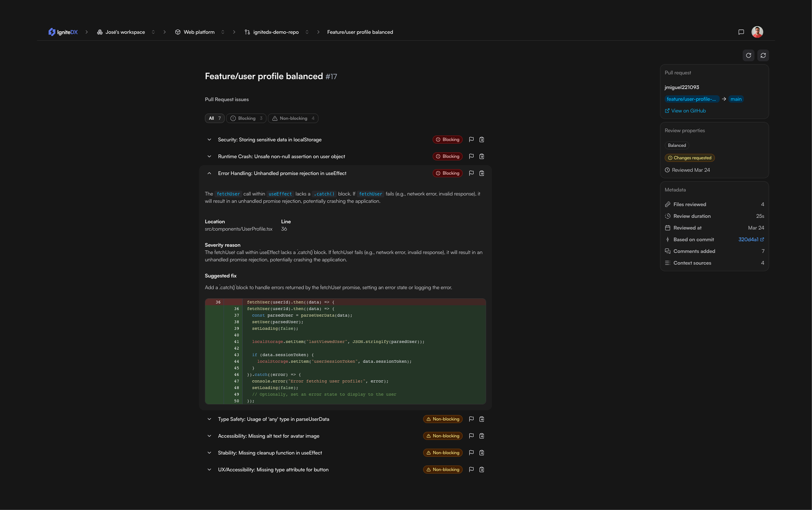Copy the Type Safety issue details
Image resolution: width=812 pixels, height=510 pixels.
coord(482,419)
